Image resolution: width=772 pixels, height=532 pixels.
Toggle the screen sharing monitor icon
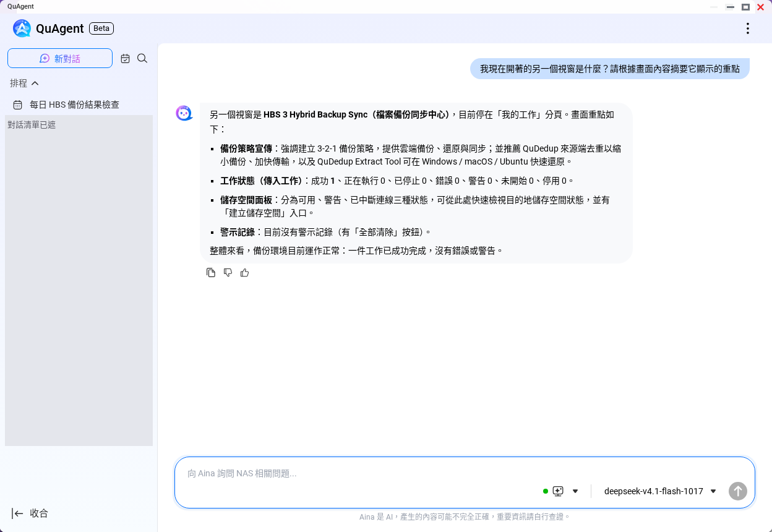pyautogui.click(x=558, y=491)
